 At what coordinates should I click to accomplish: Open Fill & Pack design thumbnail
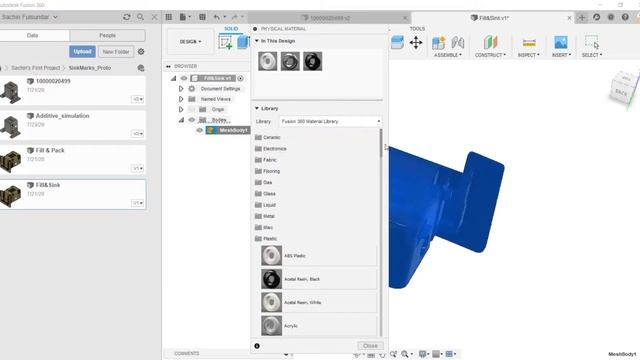11,162
